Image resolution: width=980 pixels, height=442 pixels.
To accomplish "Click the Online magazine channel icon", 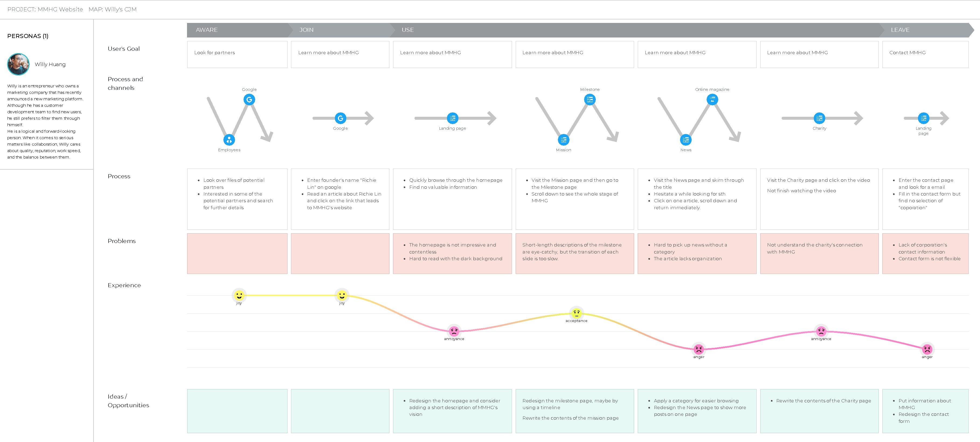I will (712, 100).
